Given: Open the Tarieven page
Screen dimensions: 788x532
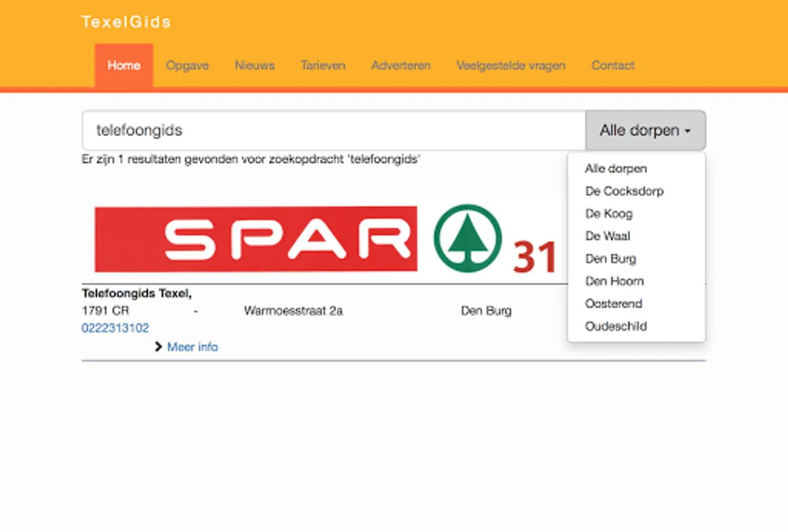Looking at the screenshot, I should point(322,66).
